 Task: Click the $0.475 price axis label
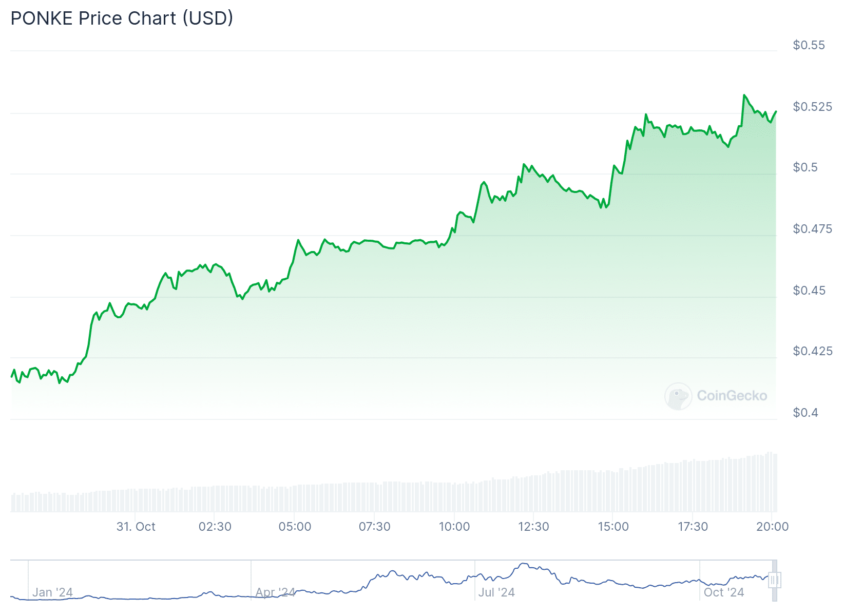pos(812,229)
